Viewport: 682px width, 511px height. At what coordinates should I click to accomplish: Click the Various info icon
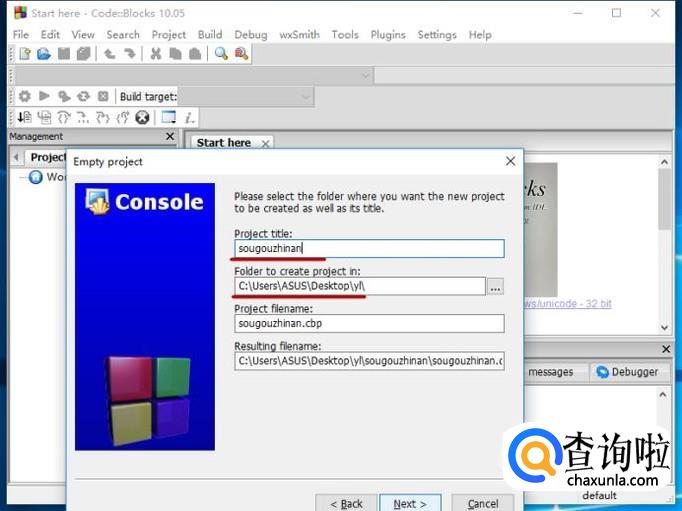coord(189,117)
